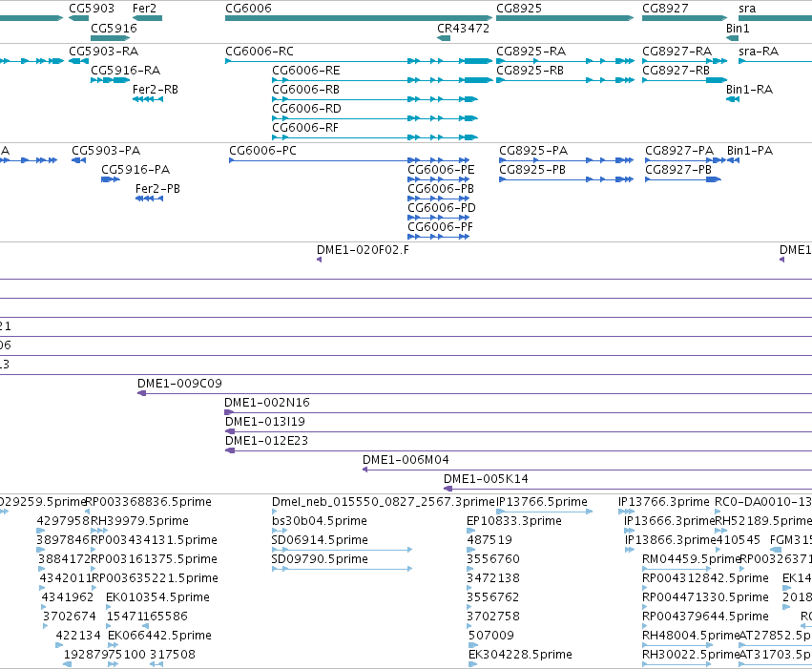812x669 pixels.
Task: Select the Fer2-RB transcript glyph
Action: 148,99
